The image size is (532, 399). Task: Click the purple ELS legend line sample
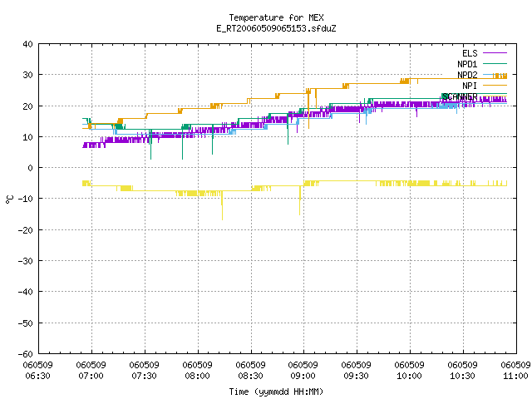coord(495,53)
